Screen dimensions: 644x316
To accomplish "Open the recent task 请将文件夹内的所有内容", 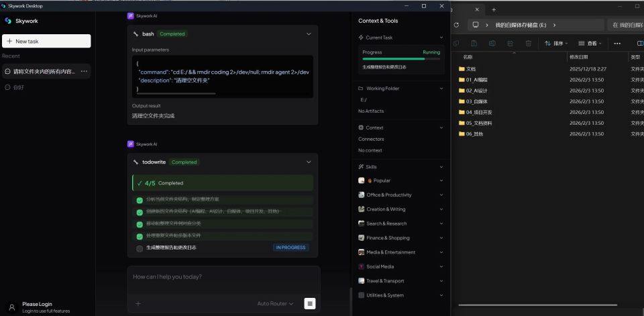I will (x=46, y=71).
